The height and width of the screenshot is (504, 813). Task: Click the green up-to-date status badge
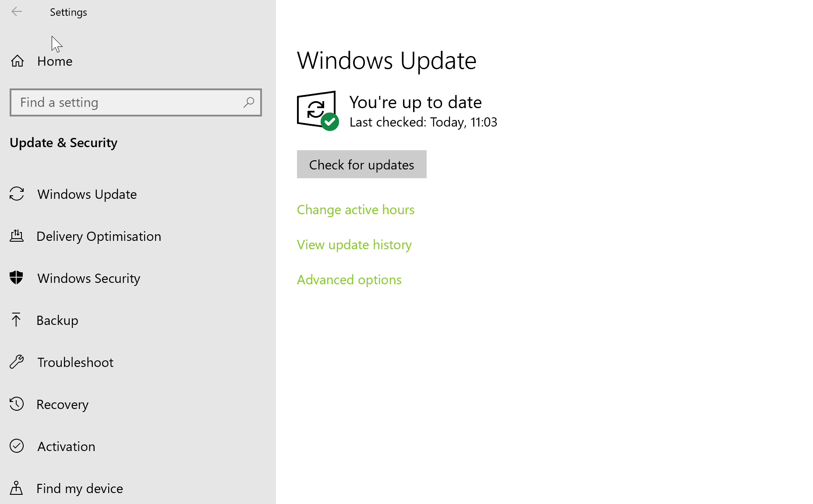click(330, 122)
